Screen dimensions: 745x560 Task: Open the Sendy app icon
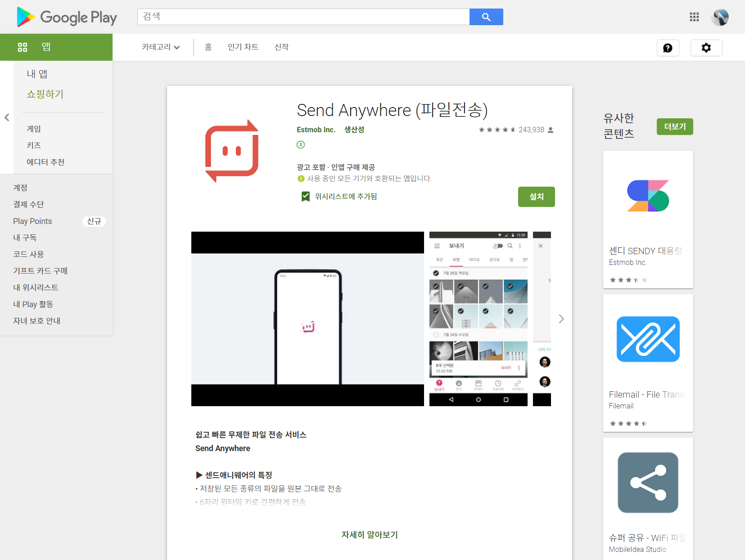click(648, 196)
